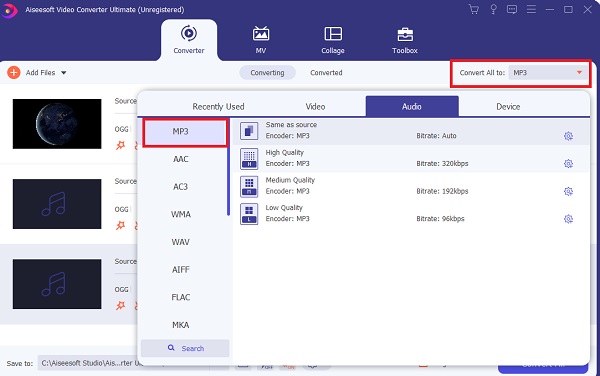This screenshot has width=600, height=376.
Task: Click the Earth video thumbnail
Action: 57,124
